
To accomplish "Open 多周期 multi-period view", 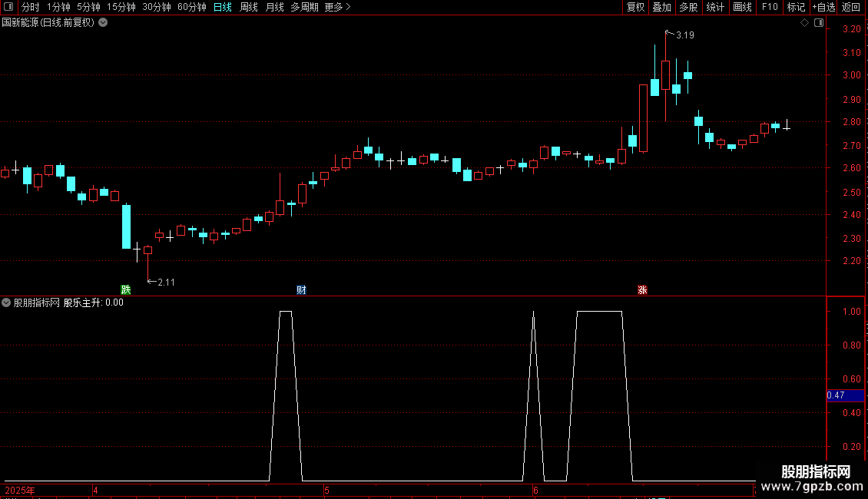I will point(304,7).
